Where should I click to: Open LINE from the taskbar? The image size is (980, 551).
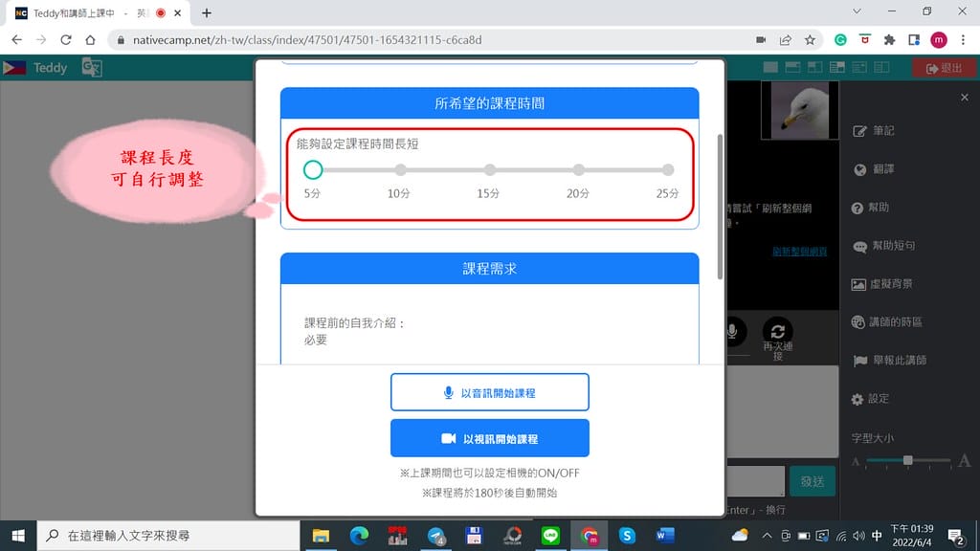tap(550, 536)
